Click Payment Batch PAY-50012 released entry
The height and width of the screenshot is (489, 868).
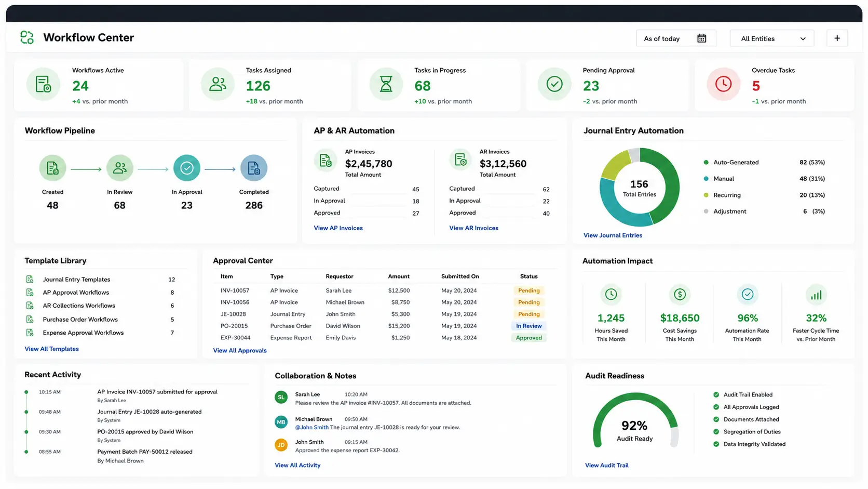click(145, 452)
